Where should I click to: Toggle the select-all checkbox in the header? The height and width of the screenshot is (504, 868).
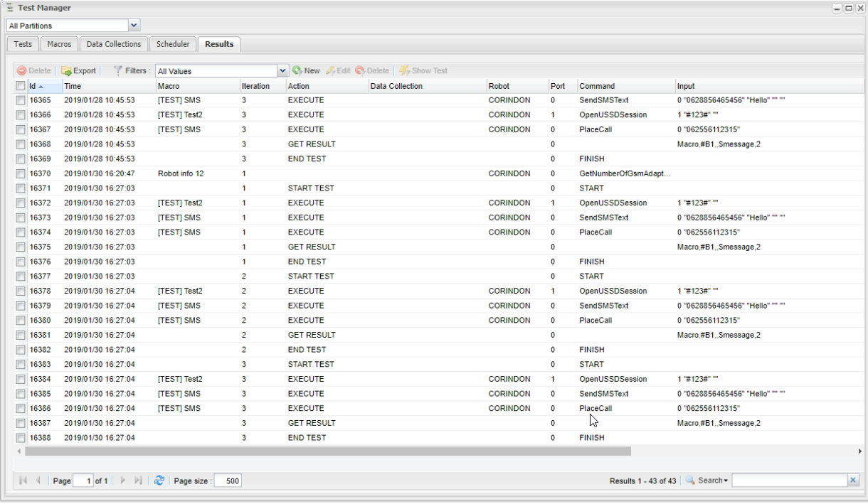pyautogui.click(x=21, y=86)
